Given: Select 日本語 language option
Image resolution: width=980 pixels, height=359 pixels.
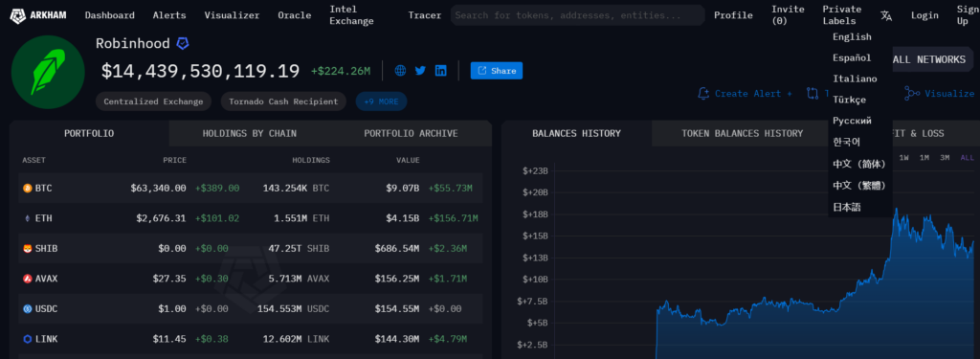Looking at the screenshot, I should click(846, 207).
